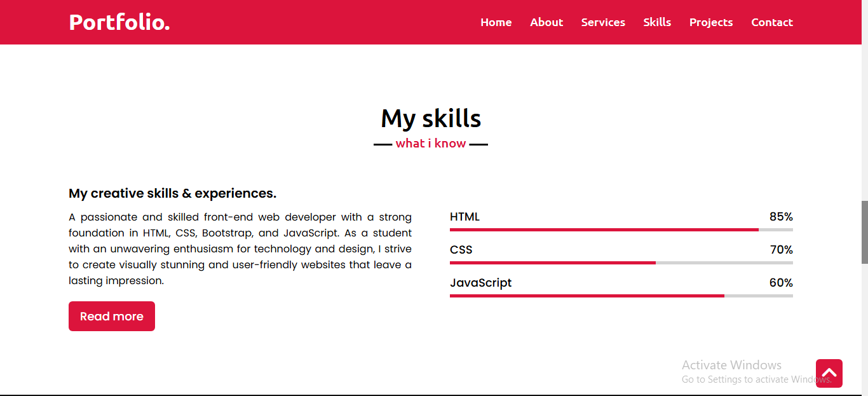Click the CSS skill progress bar

[621, 263]
